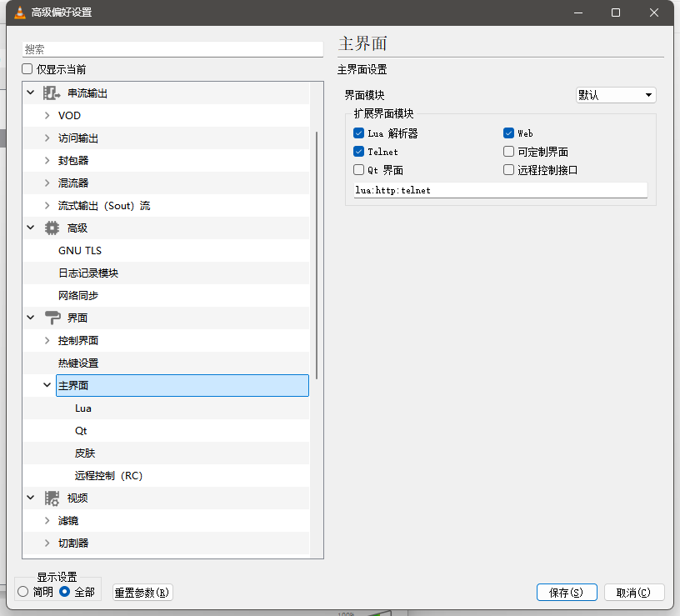Collapse the 视频 tree section
This screenshot has height=616, width=680.
tap(31, 498)
